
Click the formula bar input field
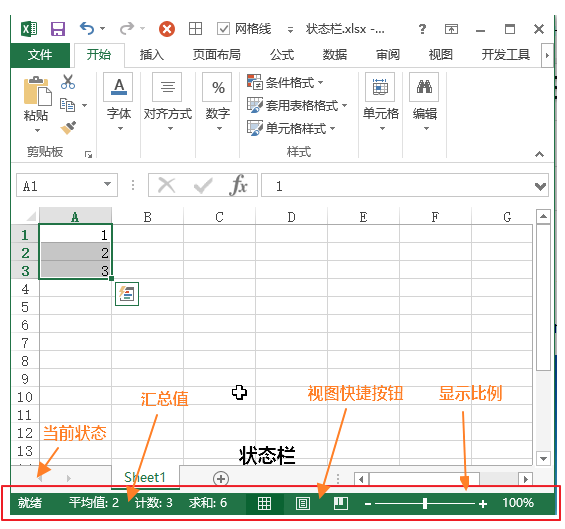[397, 185]
